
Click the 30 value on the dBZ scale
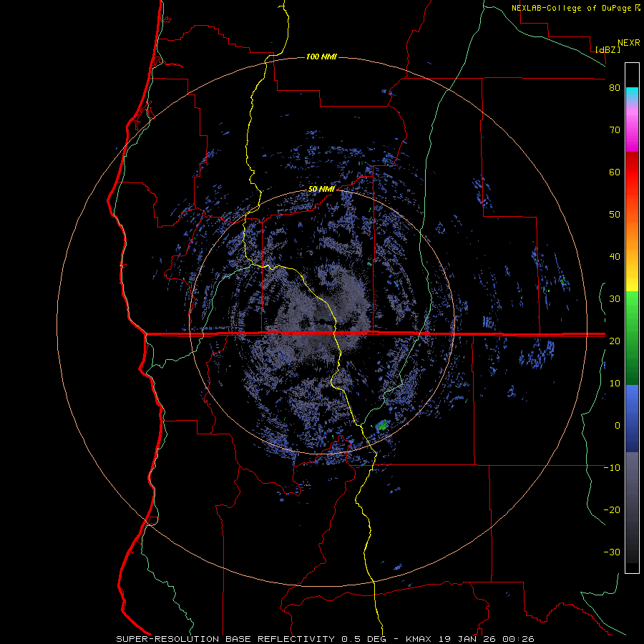615,299
